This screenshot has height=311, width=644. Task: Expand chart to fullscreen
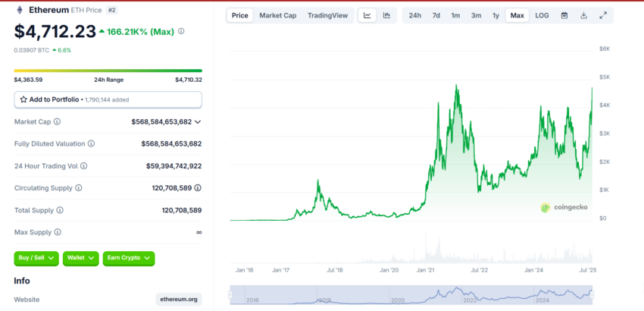pyautogui.click(x=603, y=16)
